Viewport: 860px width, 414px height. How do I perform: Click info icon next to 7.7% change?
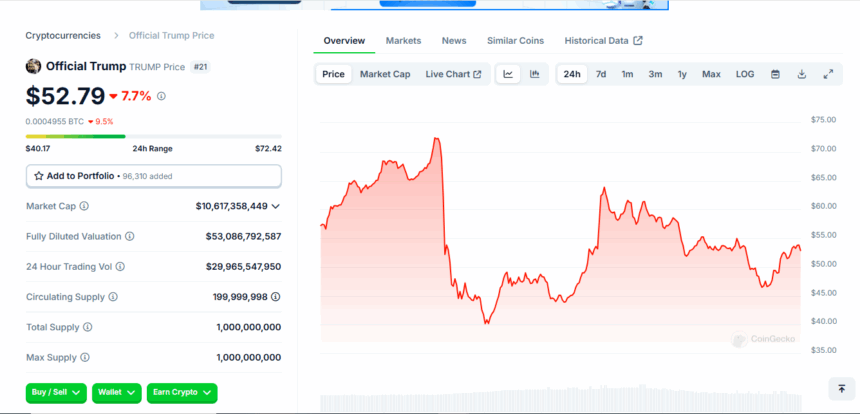(x=161, y=96)
